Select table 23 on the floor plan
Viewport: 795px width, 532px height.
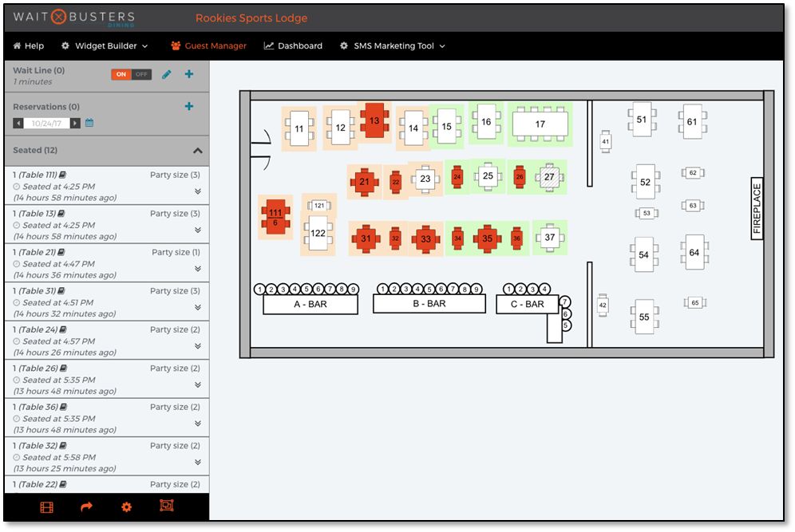click(x=425, y=179)
